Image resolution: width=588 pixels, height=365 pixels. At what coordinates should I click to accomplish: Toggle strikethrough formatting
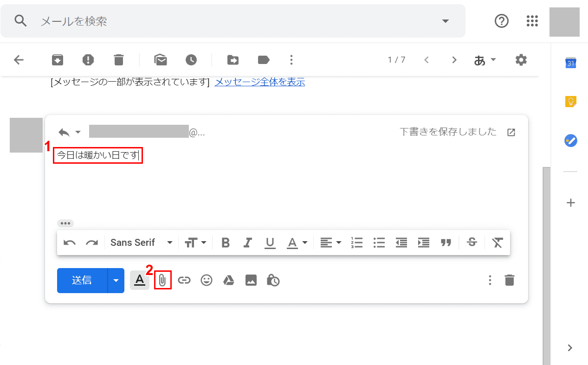point(472,243)
